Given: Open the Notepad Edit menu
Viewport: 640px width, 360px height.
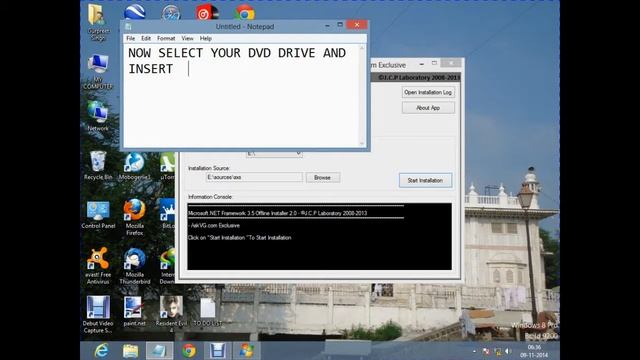Looking at the screenshot, I should [x=146, y=38].
